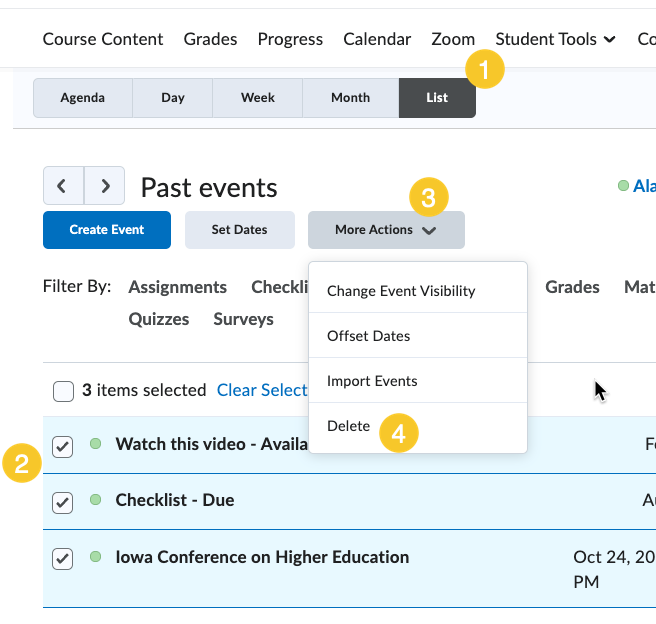Click the Clear Selection link
Image resolution: width=656 pixels, height=624 pixels.
pyautogui.click(x=262, y=390)
